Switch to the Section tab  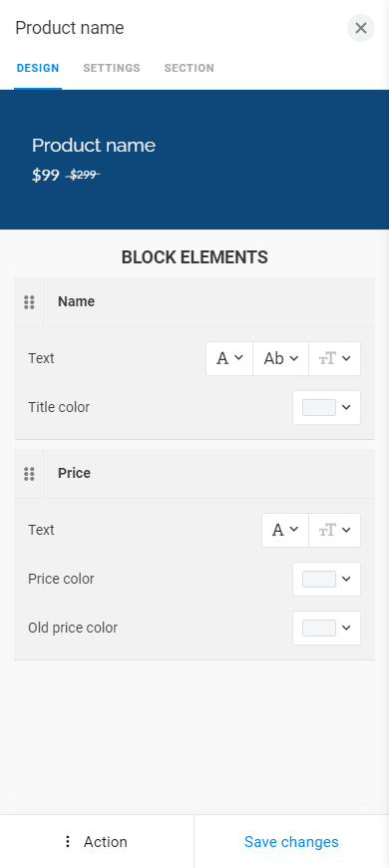point(190,68)
